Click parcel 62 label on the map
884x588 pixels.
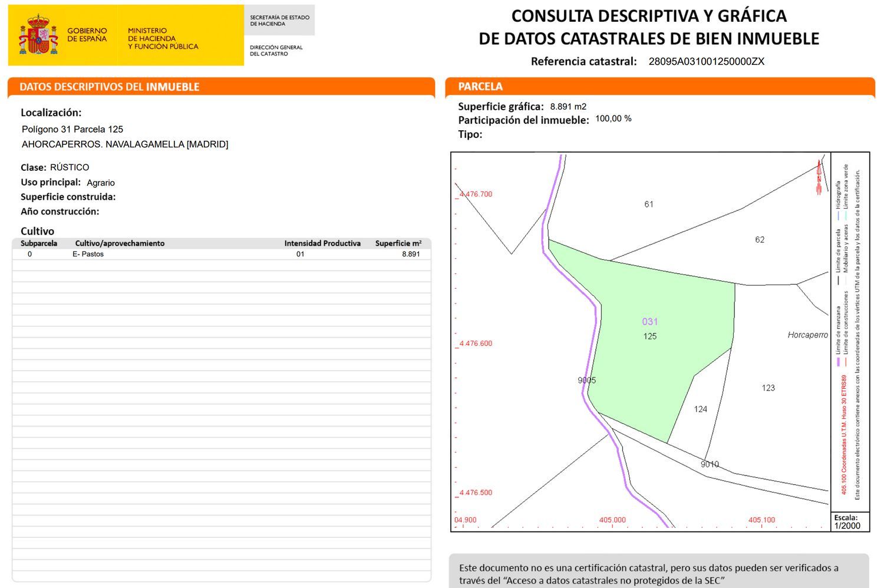759,240
